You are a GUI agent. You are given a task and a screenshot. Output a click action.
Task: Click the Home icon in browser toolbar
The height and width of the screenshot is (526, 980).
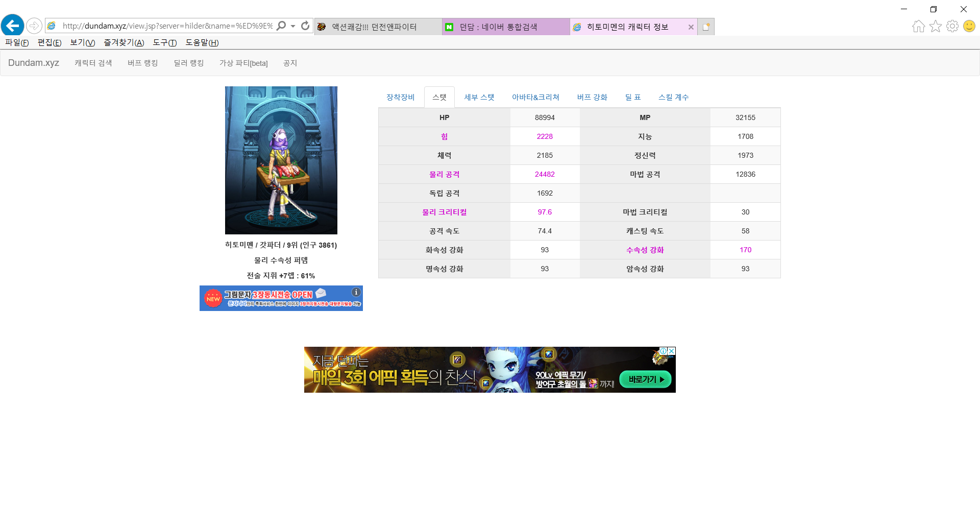coord(918,26)
